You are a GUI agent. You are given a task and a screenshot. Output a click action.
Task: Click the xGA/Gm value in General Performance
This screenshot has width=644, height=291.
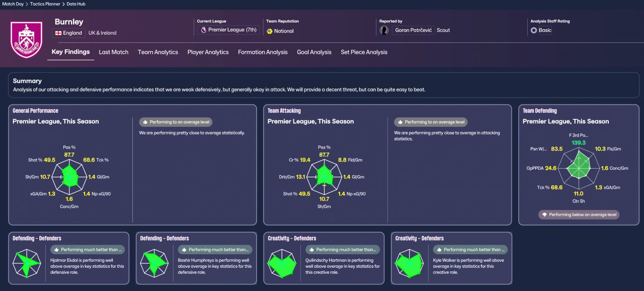[x=52, y=194]
